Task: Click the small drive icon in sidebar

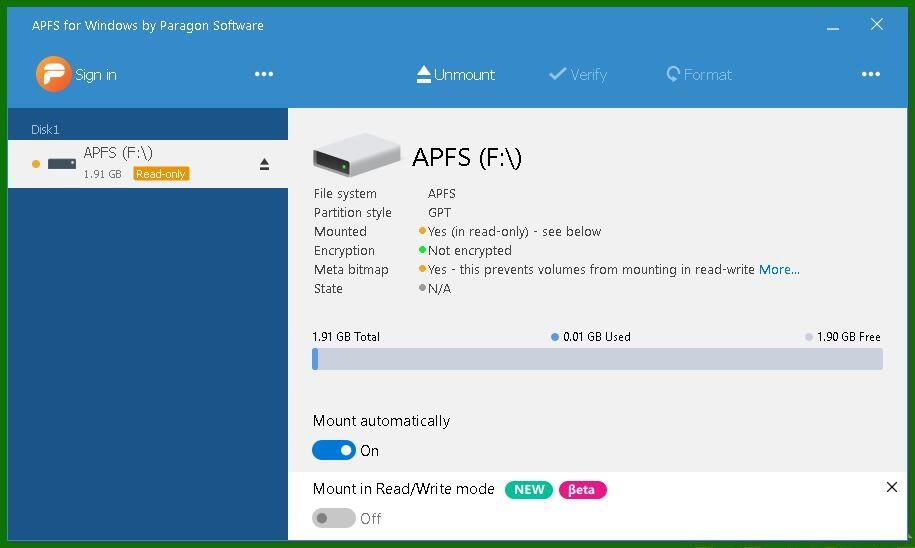Action: click(62, 164)
